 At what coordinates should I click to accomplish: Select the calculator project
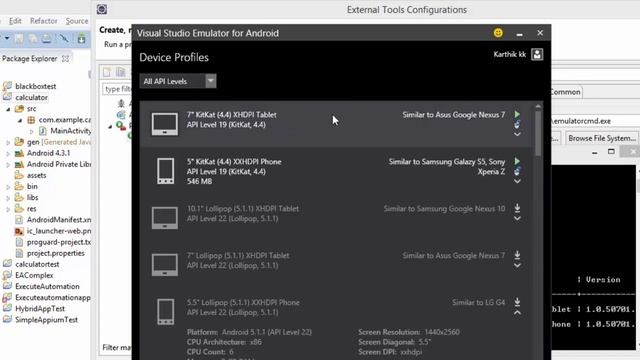click(x=31, y=97)
